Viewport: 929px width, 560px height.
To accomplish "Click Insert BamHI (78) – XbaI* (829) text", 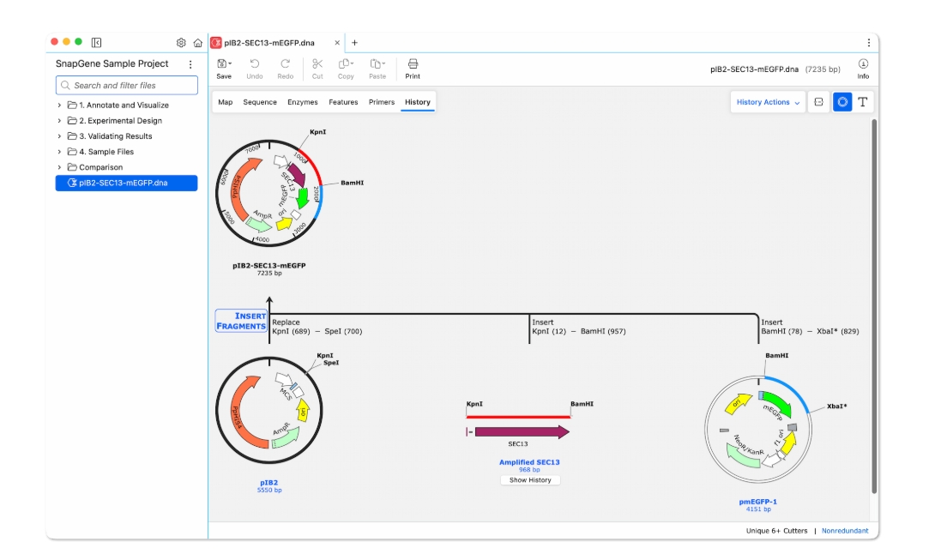I will [x=810, y=327].
